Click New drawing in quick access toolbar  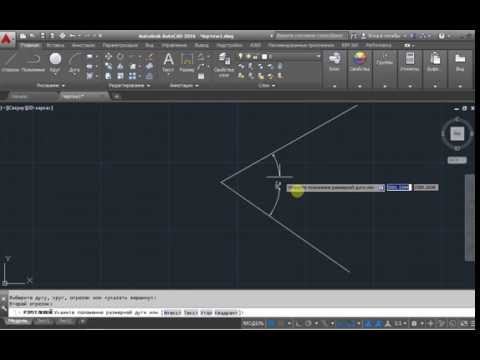(x=23, y=36)
